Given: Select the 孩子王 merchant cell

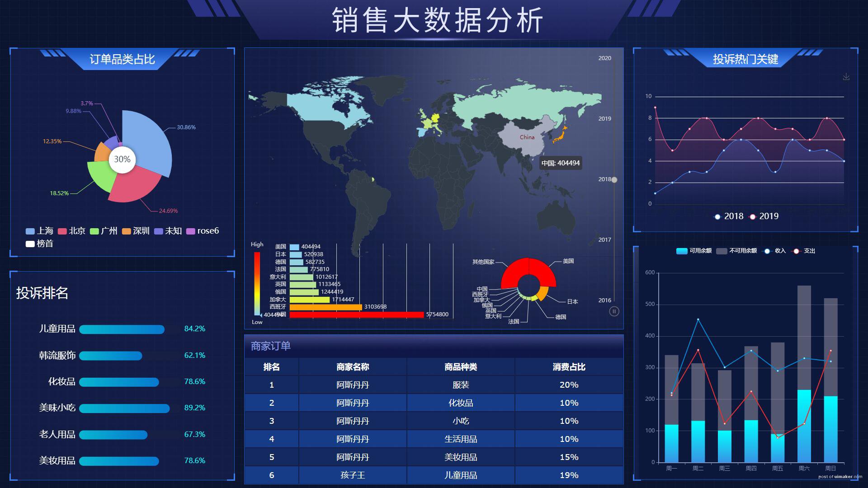Looking at the screenshot, I should tap(353, 475).
